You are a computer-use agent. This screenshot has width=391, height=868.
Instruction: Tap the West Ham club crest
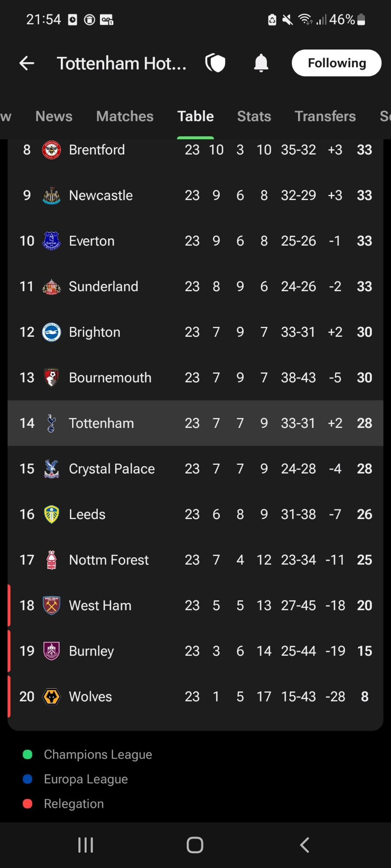[x=51, y=606]
